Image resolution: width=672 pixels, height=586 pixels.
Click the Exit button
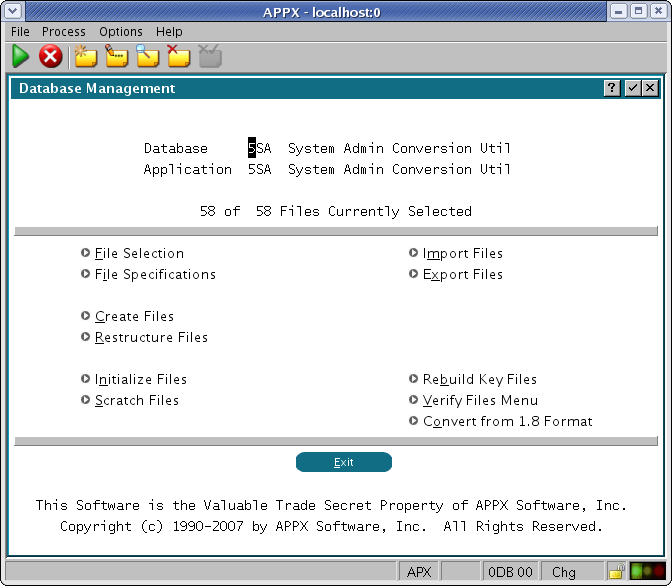pyautogui.click(x=344, y=462)
